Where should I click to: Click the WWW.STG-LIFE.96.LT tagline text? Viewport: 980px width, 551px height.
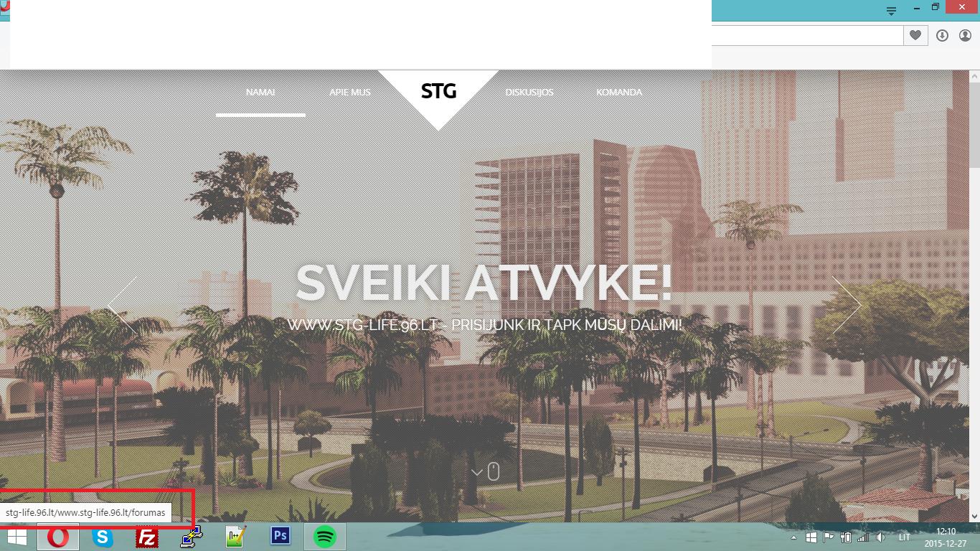click(485, 325)
